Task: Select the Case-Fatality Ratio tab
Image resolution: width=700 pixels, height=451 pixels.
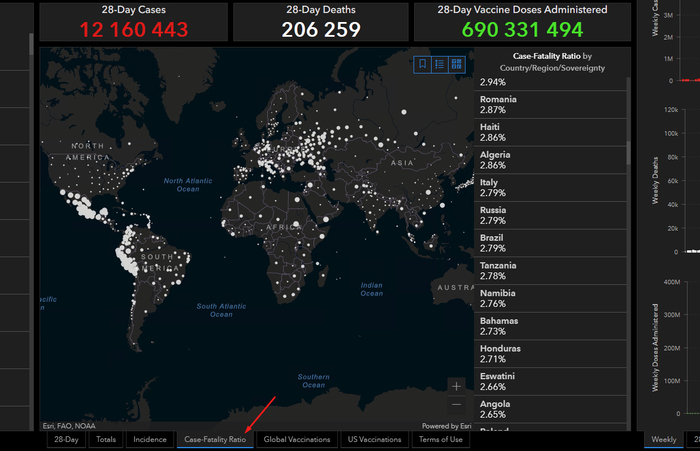Action: point(215,439)
